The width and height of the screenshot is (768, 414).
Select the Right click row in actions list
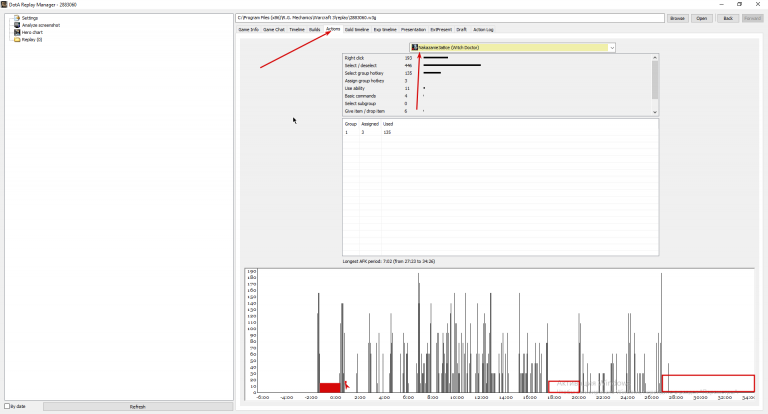pos(497,58)
